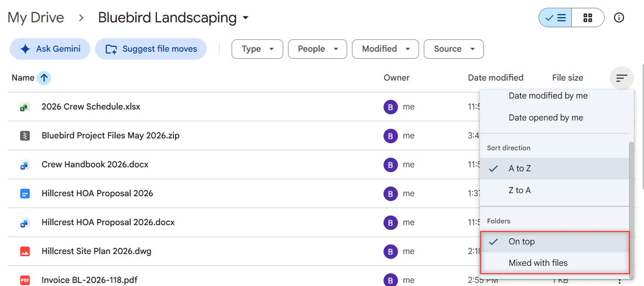Image resolution: width=644 pixels, height=286 pixels.
Task: Click the Name column header
Action: click(23, 78)
